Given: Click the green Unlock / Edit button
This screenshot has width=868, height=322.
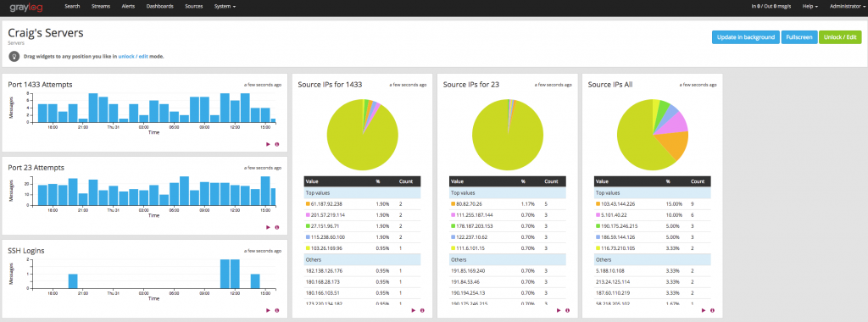Looking at the screenshot, I should pos(840,37).
